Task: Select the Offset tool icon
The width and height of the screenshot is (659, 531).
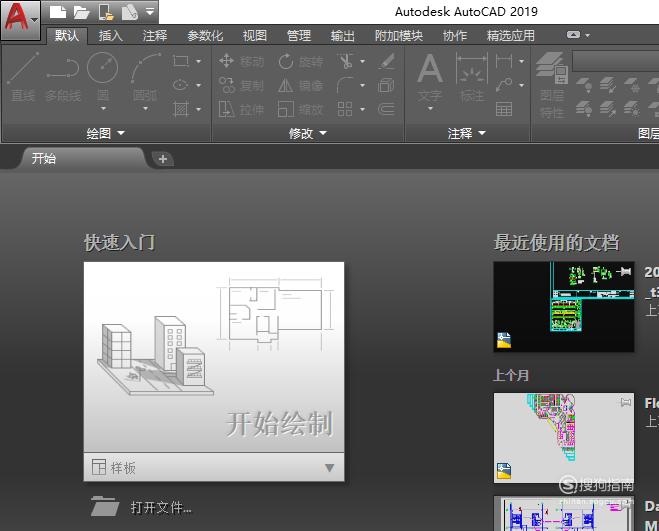Action: [x=386, y=109]
